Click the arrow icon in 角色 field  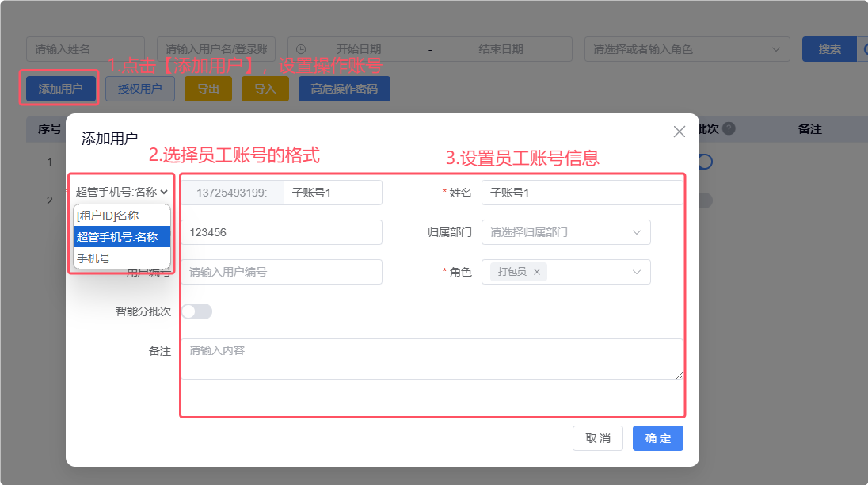coord(637,272)
